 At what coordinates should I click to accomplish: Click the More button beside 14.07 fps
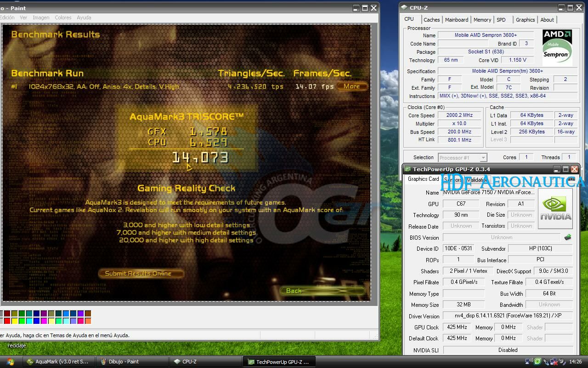tap(352, 86)
